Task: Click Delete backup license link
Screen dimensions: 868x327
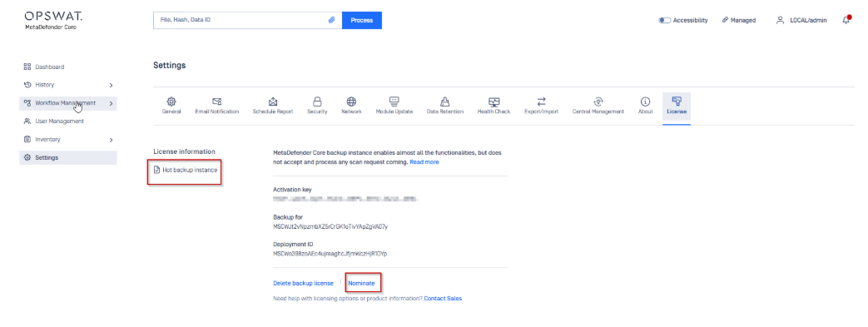Action: [304, 283]
